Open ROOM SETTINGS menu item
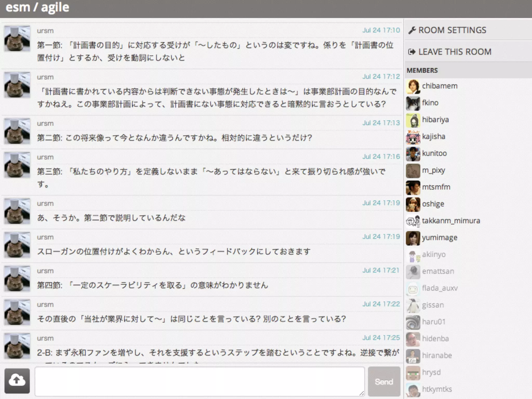This screenshot has height=399, width=532. [452, 30]
